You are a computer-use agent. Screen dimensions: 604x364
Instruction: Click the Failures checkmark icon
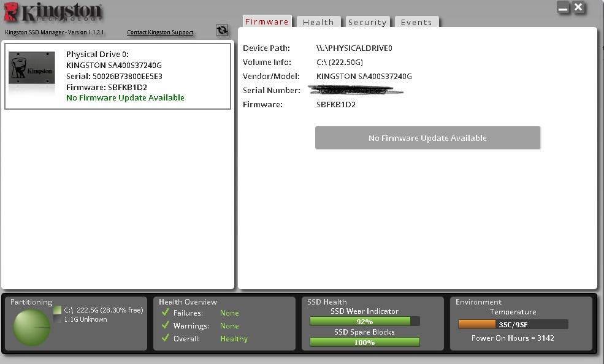click(x=165, y=312)
